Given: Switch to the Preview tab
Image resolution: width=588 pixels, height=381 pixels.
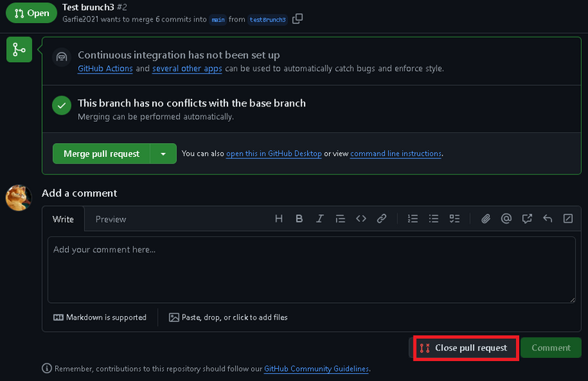Looking at the screenshot, I should 110,220.
